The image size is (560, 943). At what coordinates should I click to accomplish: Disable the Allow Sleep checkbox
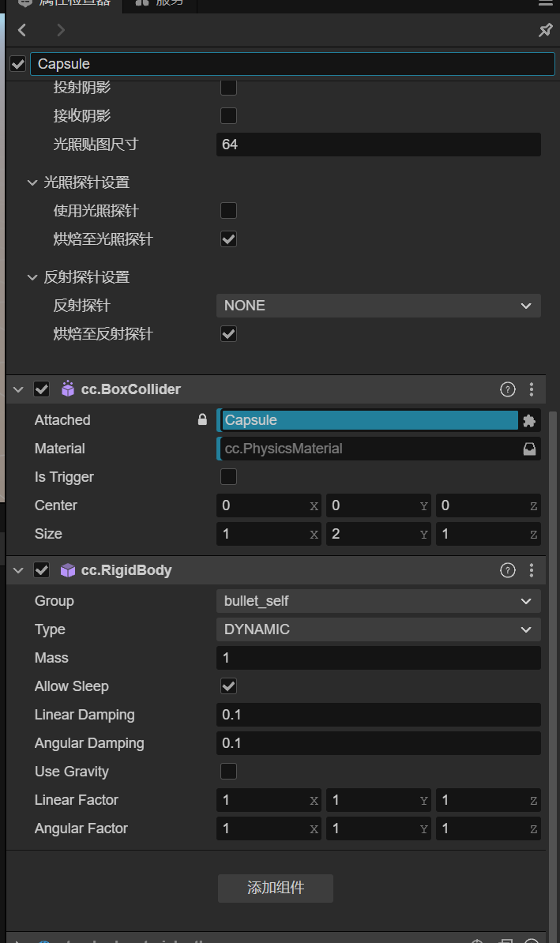(x=228, y=686)
